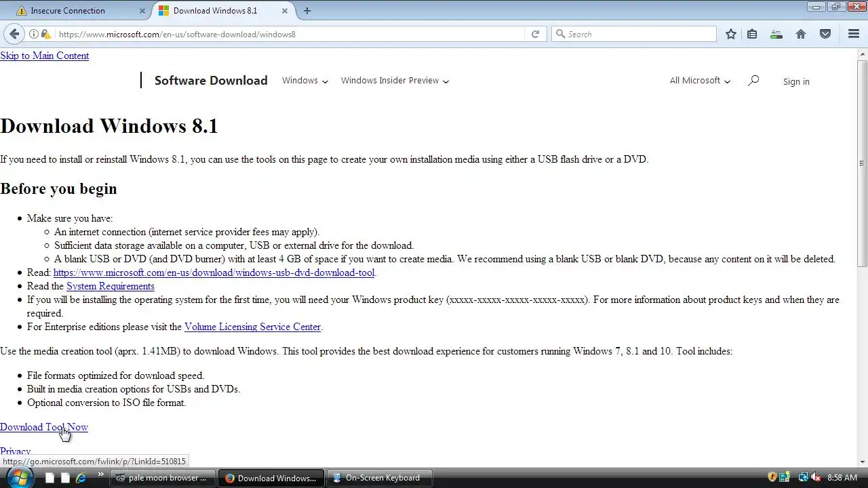
Task: Click the Microsoft site search magnifier icon
Action: click(x=753, y=81)
